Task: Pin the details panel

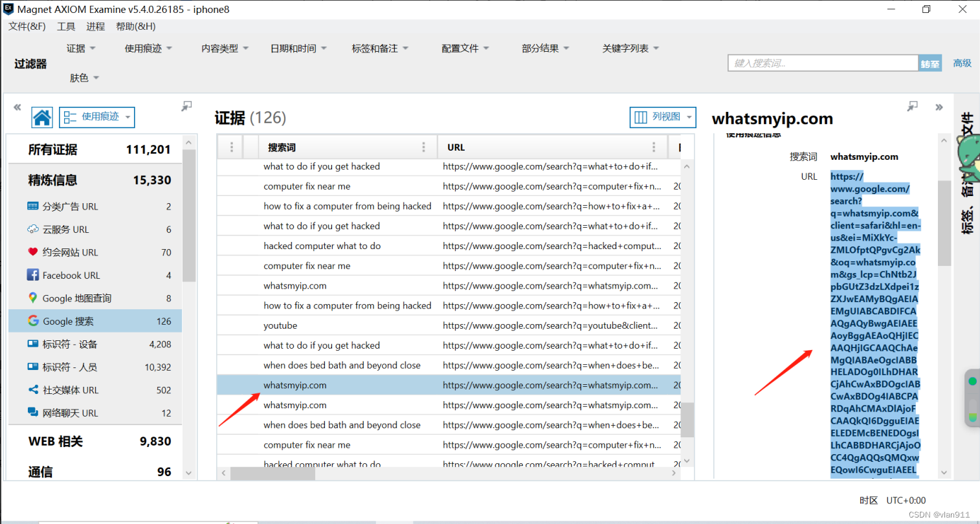Action: coord(913,106)
